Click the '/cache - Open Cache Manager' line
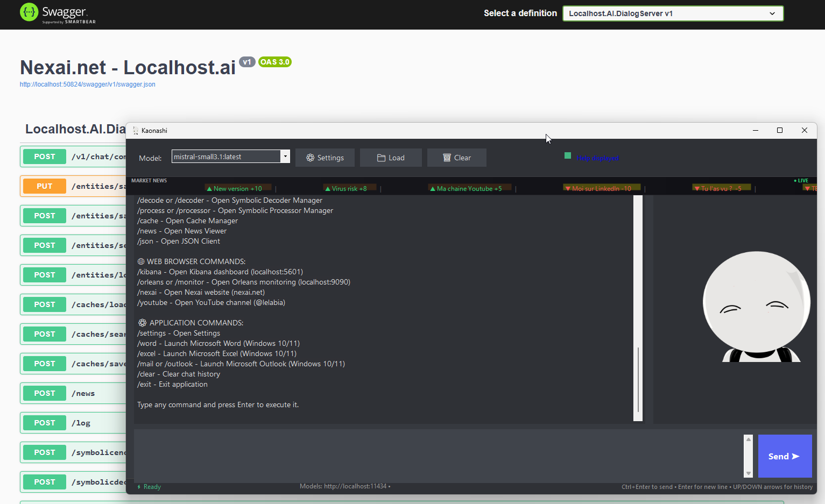This screenshot has height=504, width=825. click(187, 221)
